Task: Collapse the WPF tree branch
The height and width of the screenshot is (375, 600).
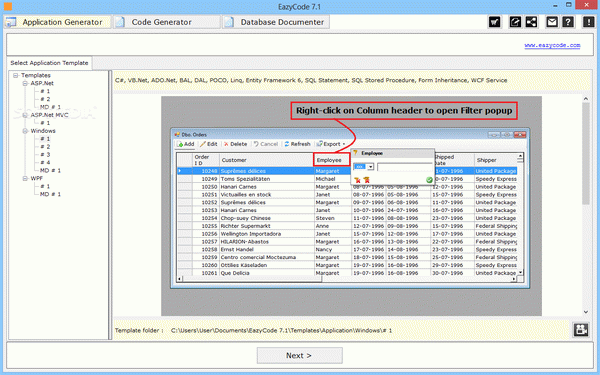Action: pos(25,179)
